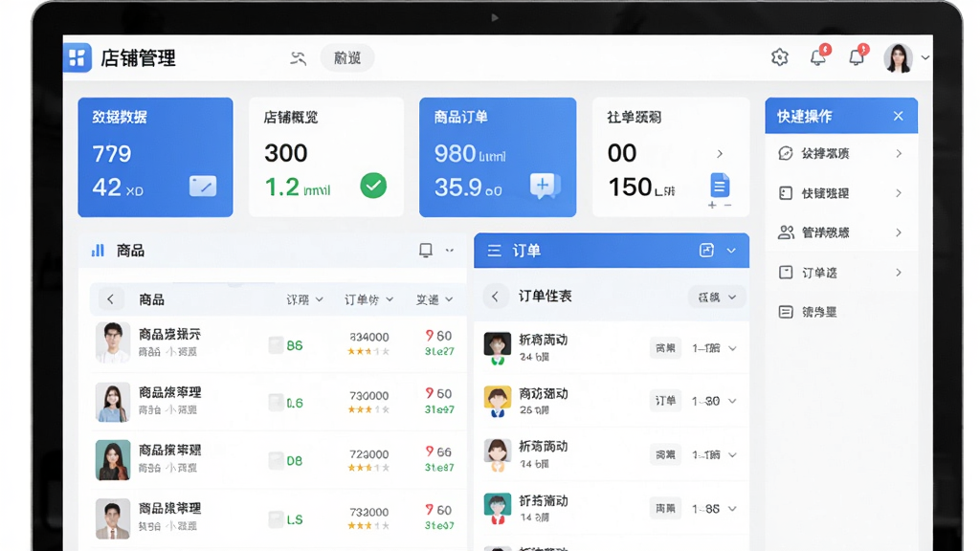Click star rating under 730000
980x551 pixels.
click(368, 409)
